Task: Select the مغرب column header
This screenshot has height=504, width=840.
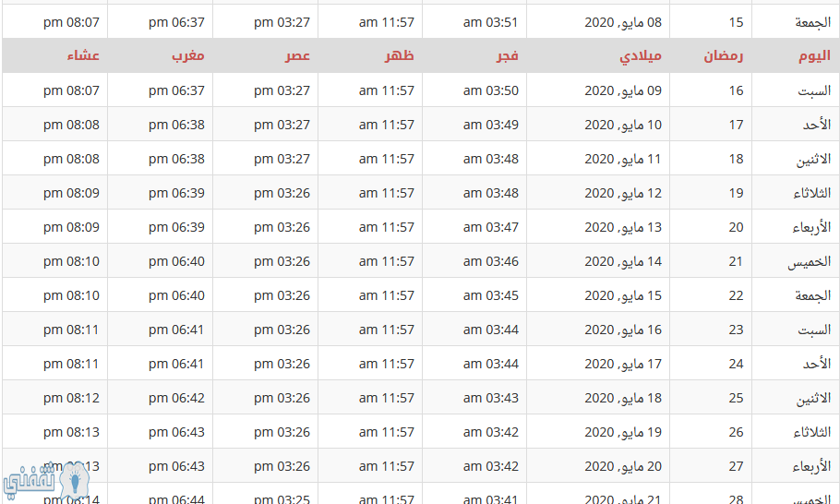Action: (x=188, y=55)
